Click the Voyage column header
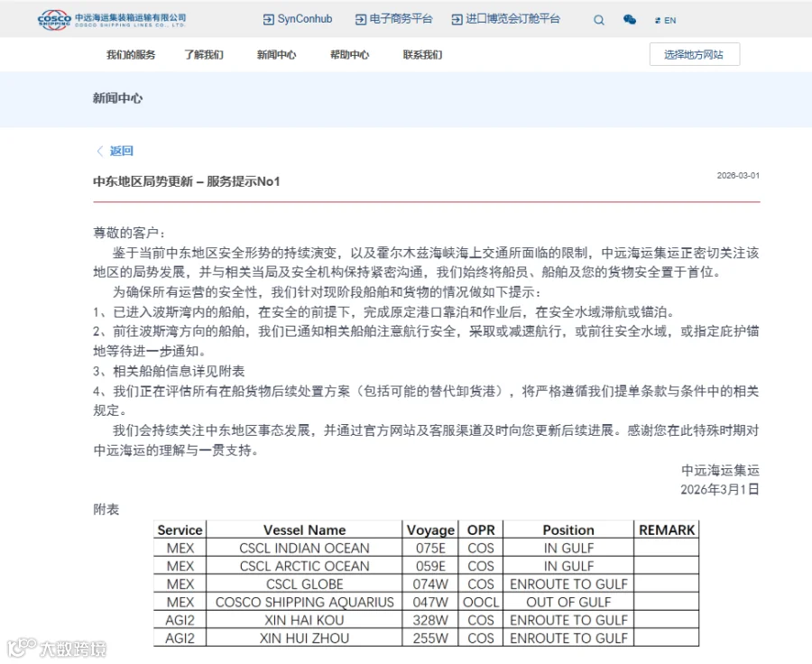The height and width of the screenshot is (664, 812). click(x=430, y=530)
